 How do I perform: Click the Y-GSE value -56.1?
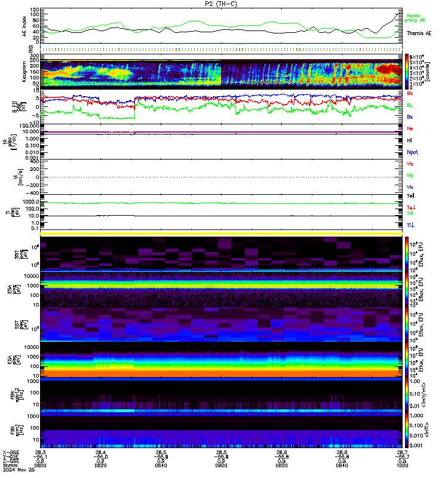pos(40,456)
